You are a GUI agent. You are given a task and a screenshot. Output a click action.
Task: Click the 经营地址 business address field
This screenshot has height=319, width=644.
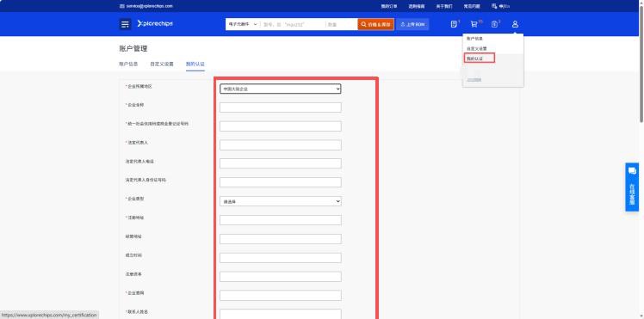(281, 239)
